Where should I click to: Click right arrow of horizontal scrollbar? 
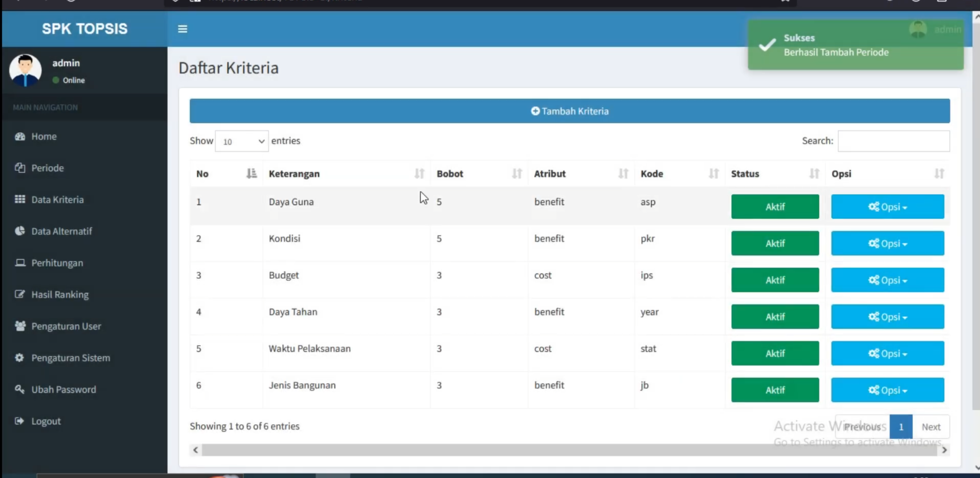(944, 450)
